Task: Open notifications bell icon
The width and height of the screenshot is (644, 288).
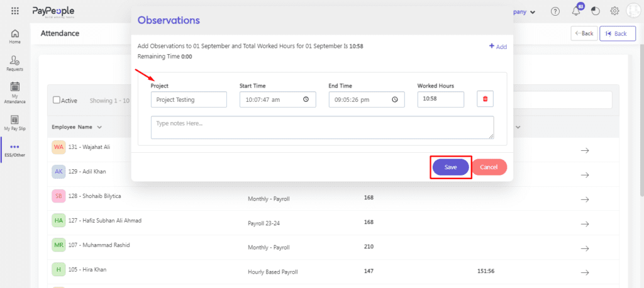Action: click(576, 11)
